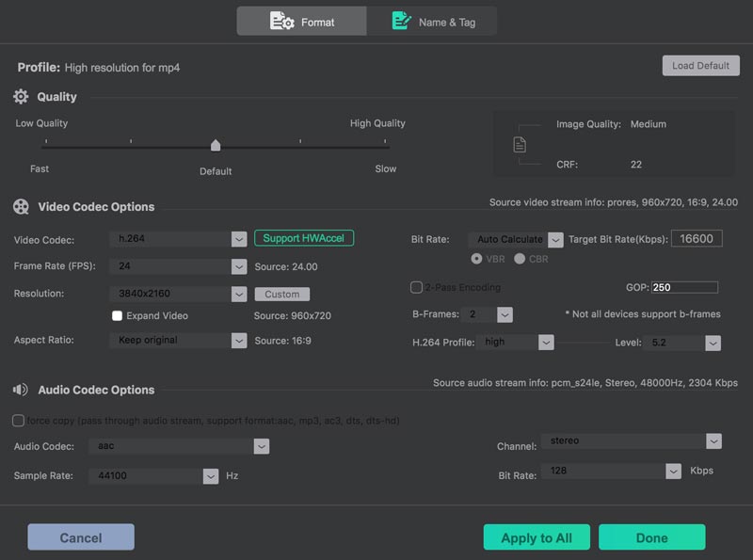
Task: Open the Audio Codec aac dropdown
Action: click(x=179, y=446)
